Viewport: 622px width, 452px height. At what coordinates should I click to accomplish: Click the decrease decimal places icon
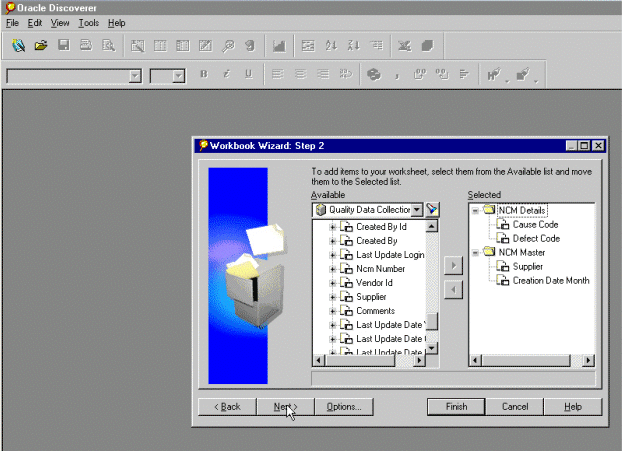pos(442,74)
